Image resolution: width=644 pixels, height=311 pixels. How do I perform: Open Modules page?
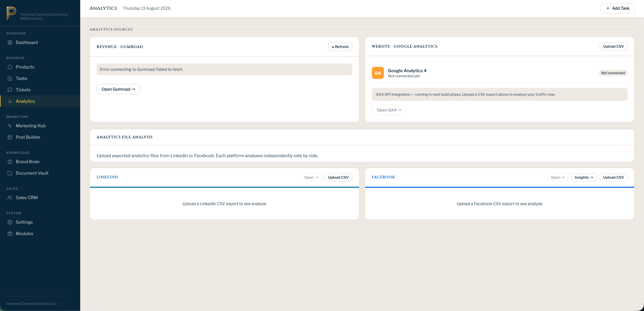[x=40, y=234]
